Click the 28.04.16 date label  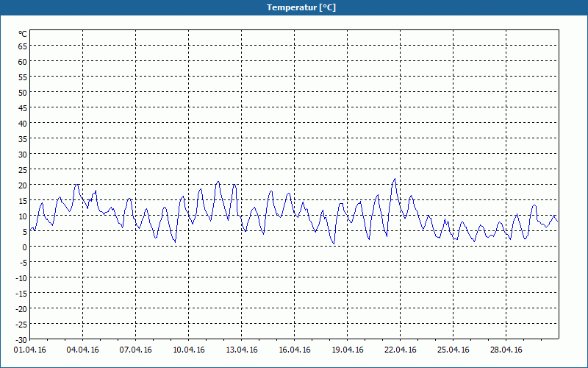click(x=506, y=350)
